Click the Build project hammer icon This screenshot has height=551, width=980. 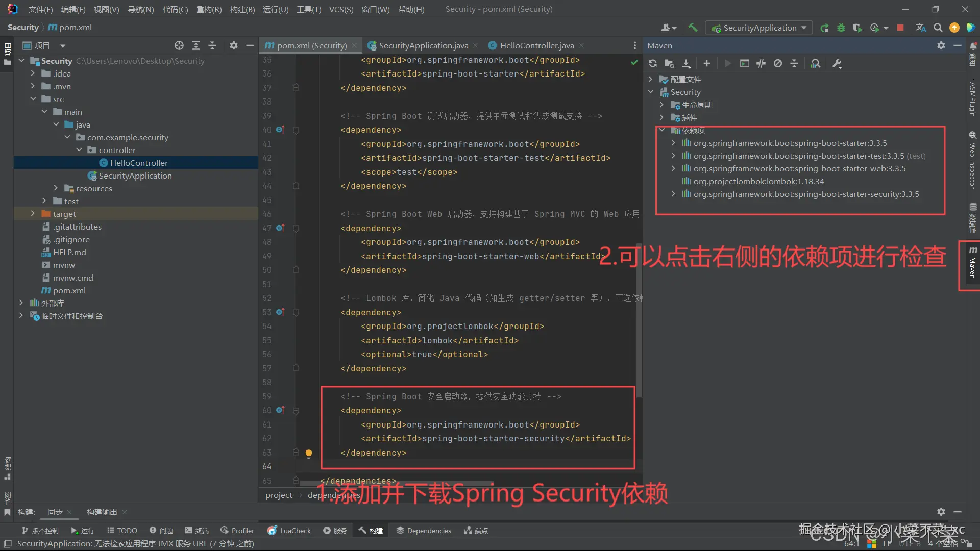[x=693, y=28]
